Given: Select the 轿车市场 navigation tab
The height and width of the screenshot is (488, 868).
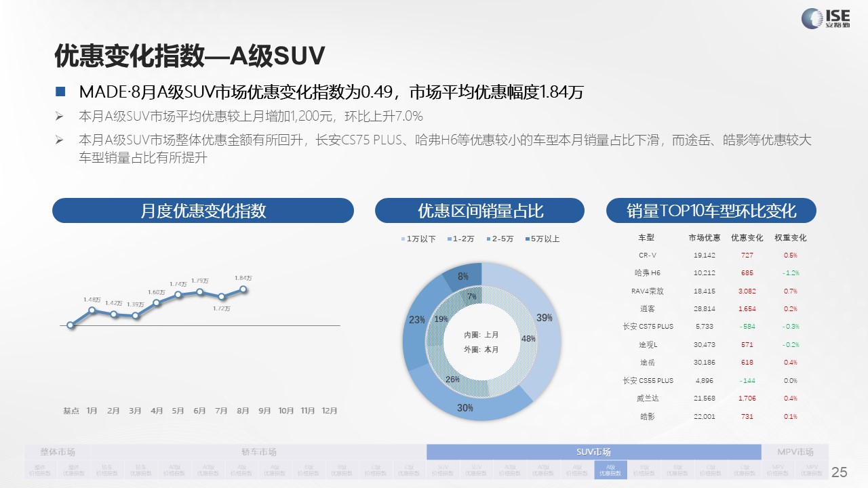Looking at the screenshot, I should (259, 452).
